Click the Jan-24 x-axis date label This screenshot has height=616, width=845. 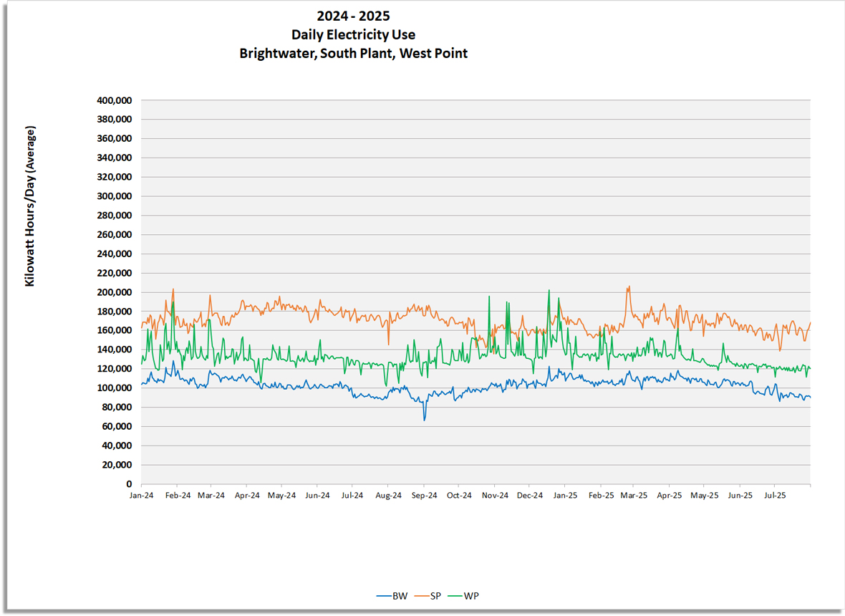click(x=141, y=495)
